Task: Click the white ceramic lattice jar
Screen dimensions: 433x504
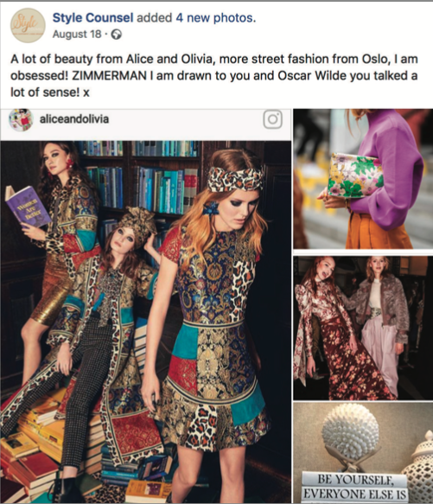Action: (x=418, y=467)
